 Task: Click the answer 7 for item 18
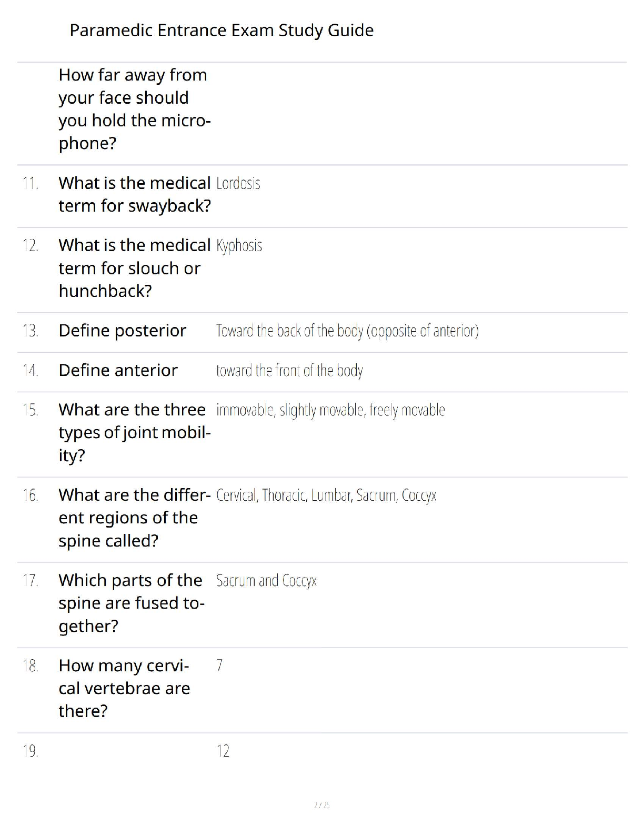tap(220, 666)
